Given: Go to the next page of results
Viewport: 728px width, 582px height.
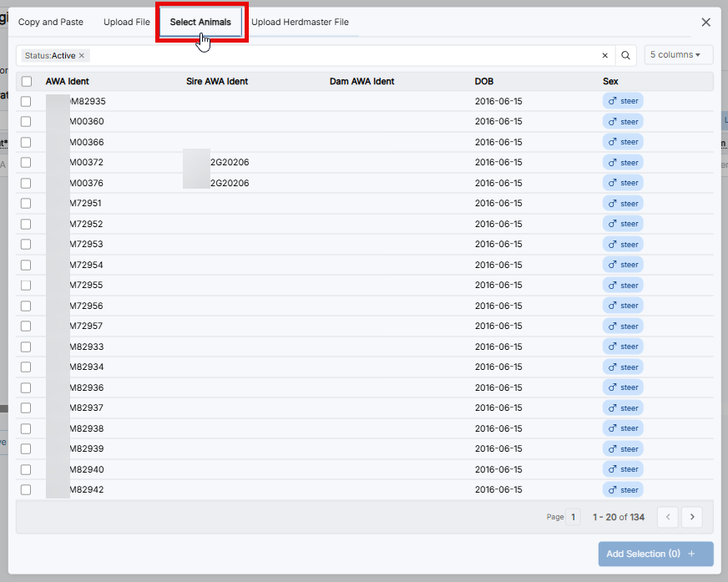Looking at the screenshot, I should pyautogui.click(x=691, y=518).
